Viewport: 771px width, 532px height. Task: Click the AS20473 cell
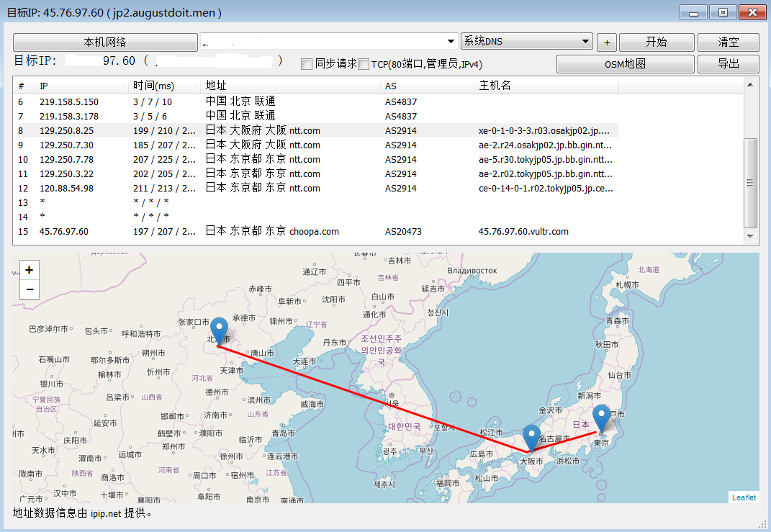403,232
